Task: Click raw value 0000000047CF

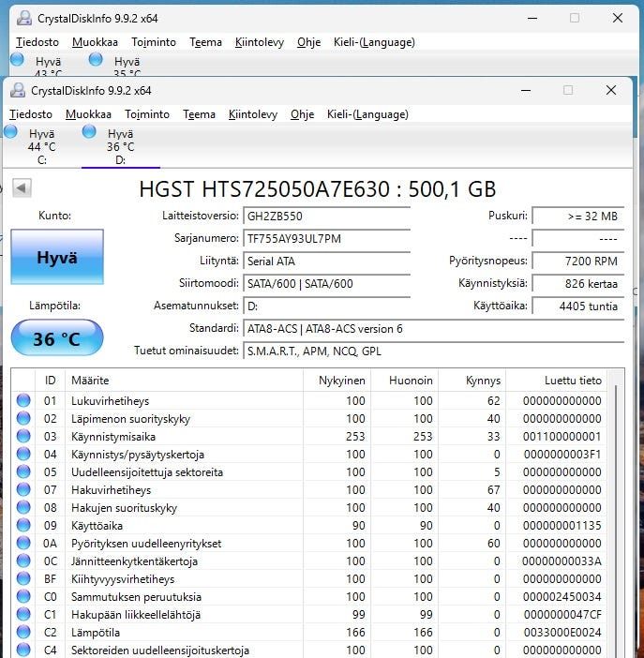Action: tap(562, 614)
